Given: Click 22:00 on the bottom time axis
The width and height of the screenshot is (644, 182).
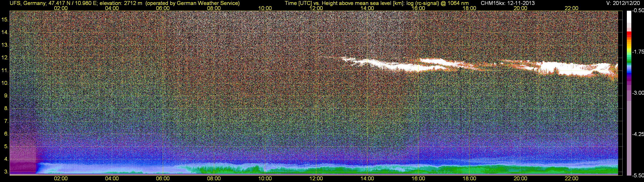Looking at the screenshot, I should point(571,179).
